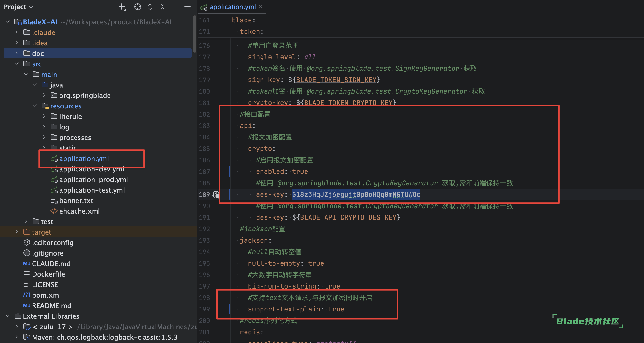Collapse the BladeX-AI project root
Screen dimensions: 644x343
[8, 22]
